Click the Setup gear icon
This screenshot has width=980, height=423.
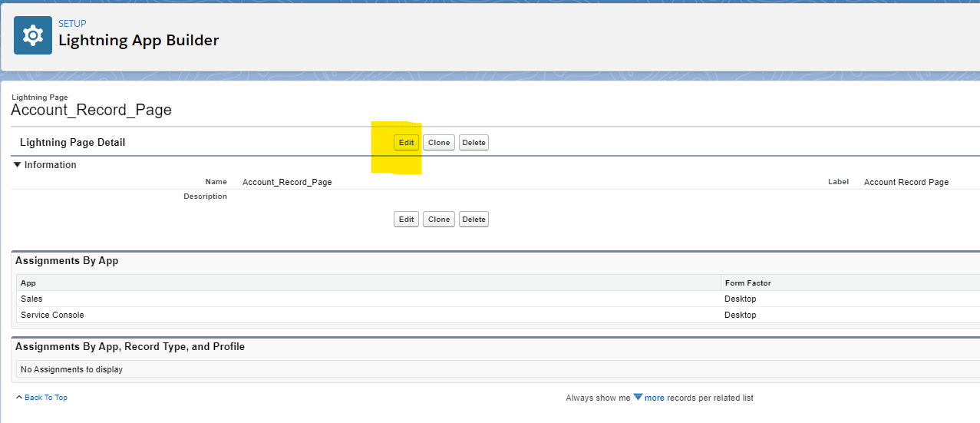tap(33, 35)
